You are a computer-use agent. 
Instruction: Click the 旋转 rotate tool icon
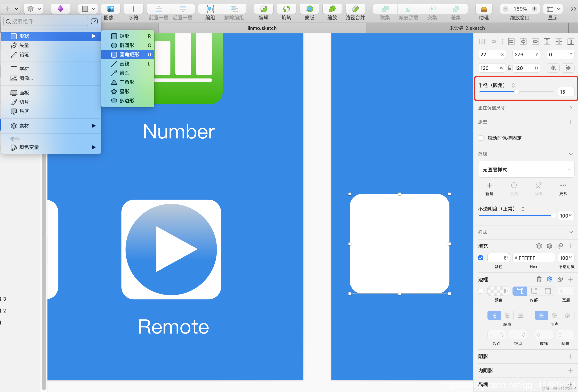[286, 9]
